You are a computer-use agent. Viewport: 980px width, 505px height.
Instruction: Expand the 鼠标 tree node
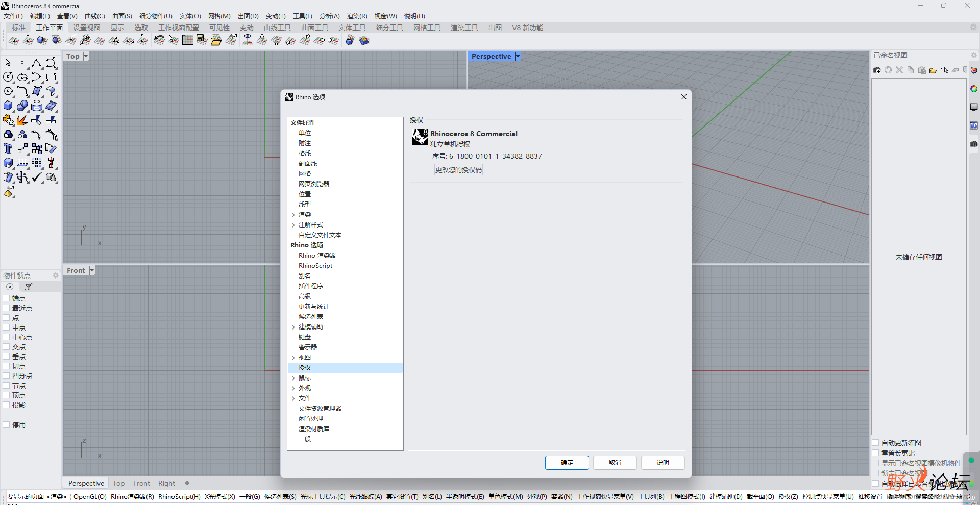[293, 378]
